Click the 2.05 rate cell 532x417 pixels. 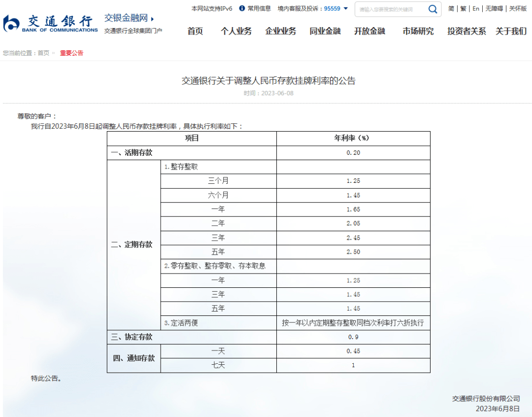click(353, 223)
